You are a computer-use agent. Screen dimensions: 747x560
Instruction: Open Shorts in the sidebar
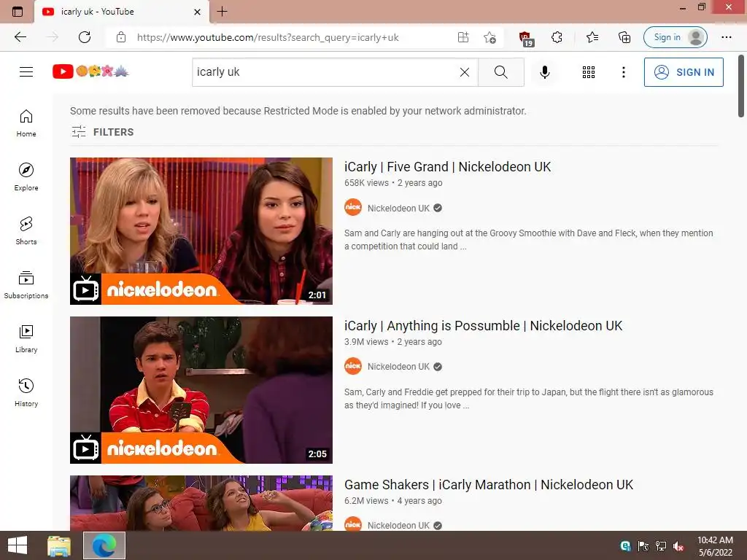[x=26, y=231]
